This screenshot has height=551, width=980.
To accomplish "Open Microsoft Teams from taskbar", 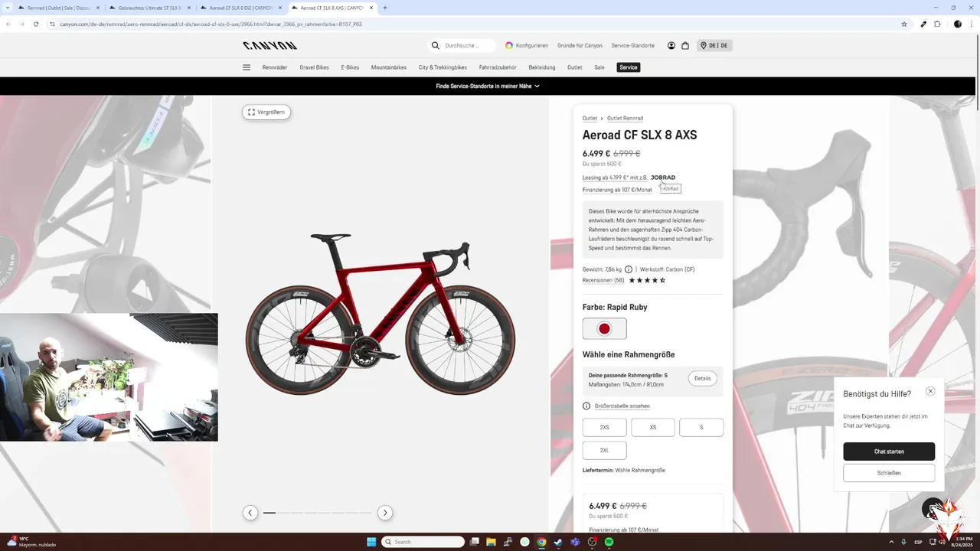I will [x=575, y=542].
